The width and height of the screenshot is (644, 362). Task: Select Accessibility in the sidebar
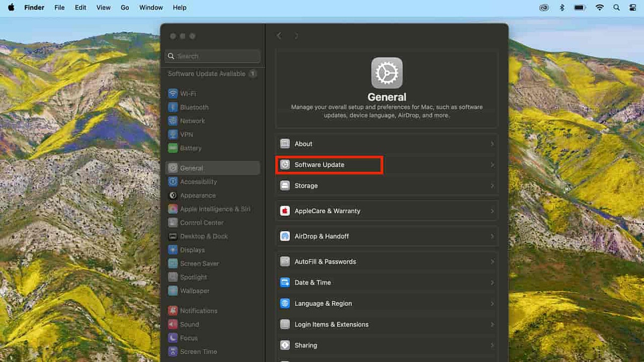click(200, 181)
